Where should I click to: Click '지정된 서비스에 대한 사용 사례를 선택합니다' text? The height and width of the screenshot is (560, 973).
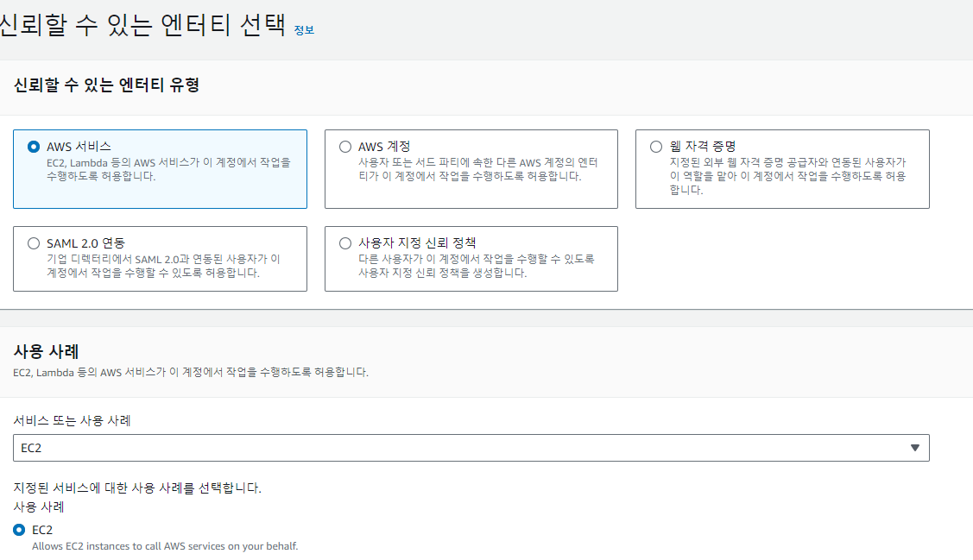(137, 488)
